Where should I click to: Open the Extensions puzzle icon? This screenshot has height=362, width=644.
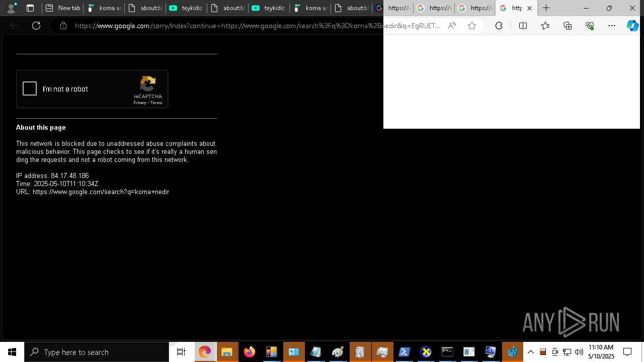coord(499,26)
